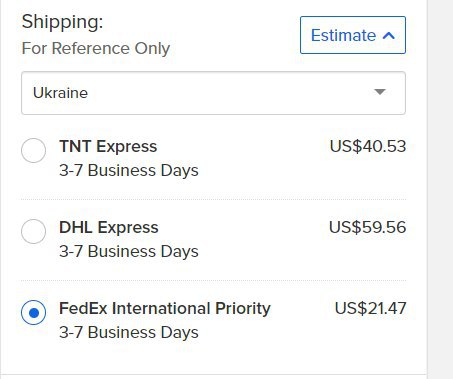Click the US$40.53 TNT price
The height and width of the screenshot is (379, 453).
[368, 146]
